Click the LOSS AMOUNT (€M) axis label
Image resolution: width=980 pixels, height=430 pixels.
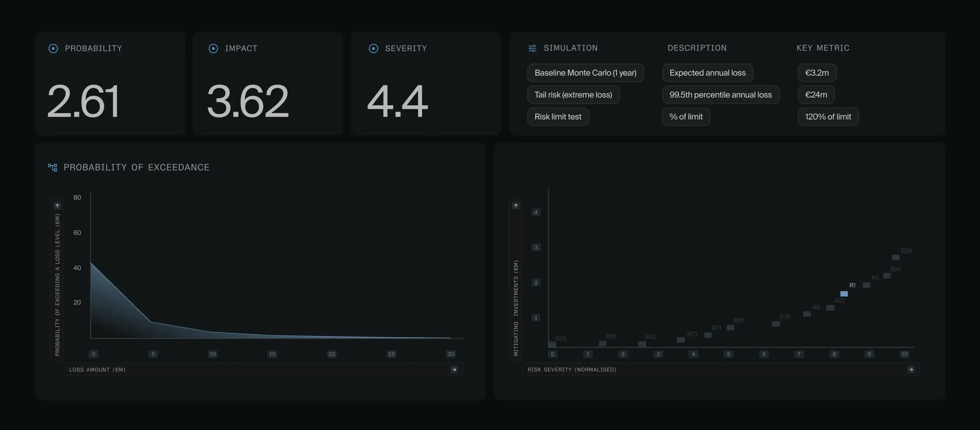click(x=97, y=370)
